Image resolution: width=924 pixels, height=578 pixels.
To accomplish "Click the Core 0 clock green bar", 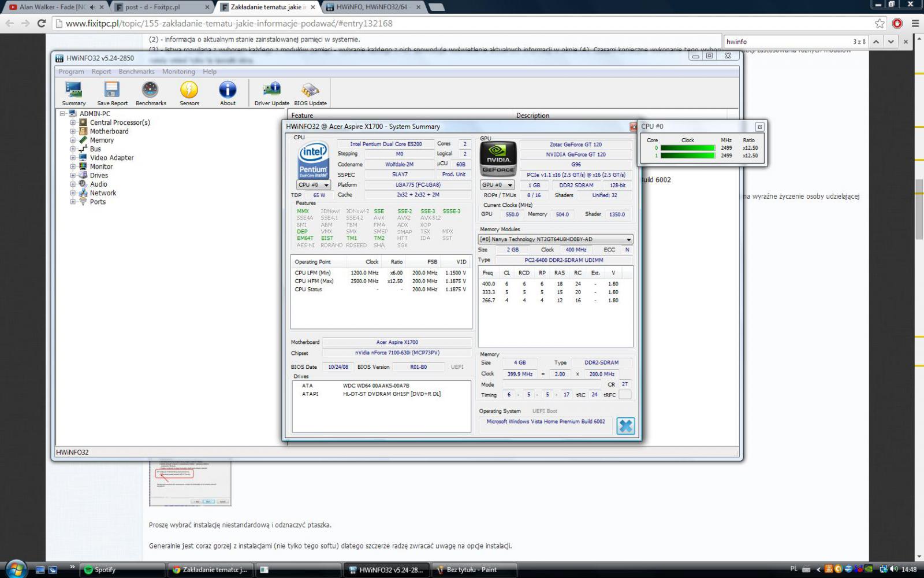I will 688,148.
